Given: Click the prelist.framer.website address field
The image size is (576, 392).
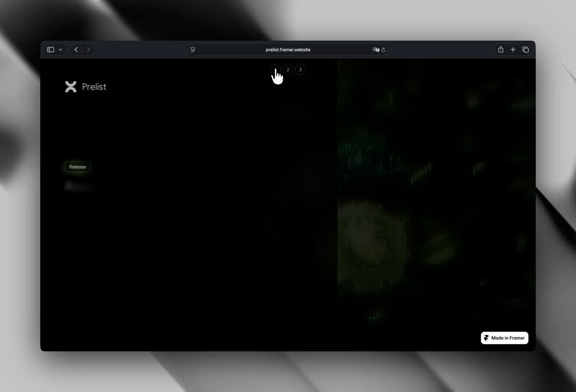Looking at the screenshot, I should tap(288, 50).
